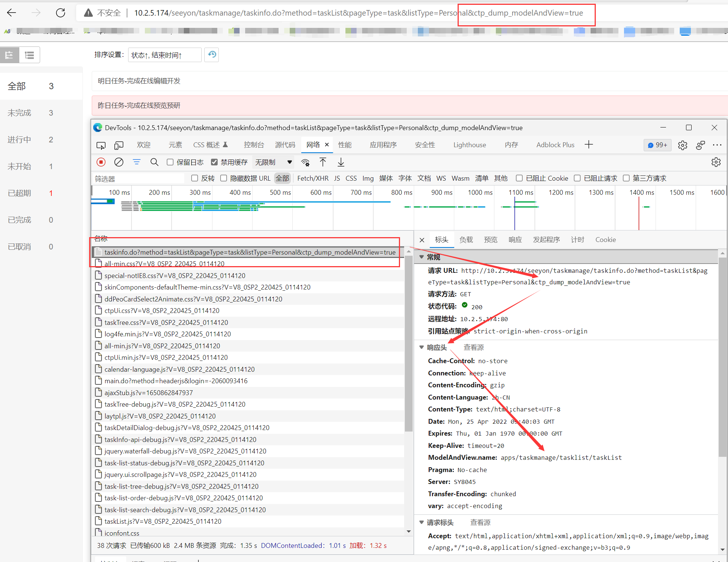
Task: Filter requests by Fetch/XHR
Action: [x=313, y=178]
